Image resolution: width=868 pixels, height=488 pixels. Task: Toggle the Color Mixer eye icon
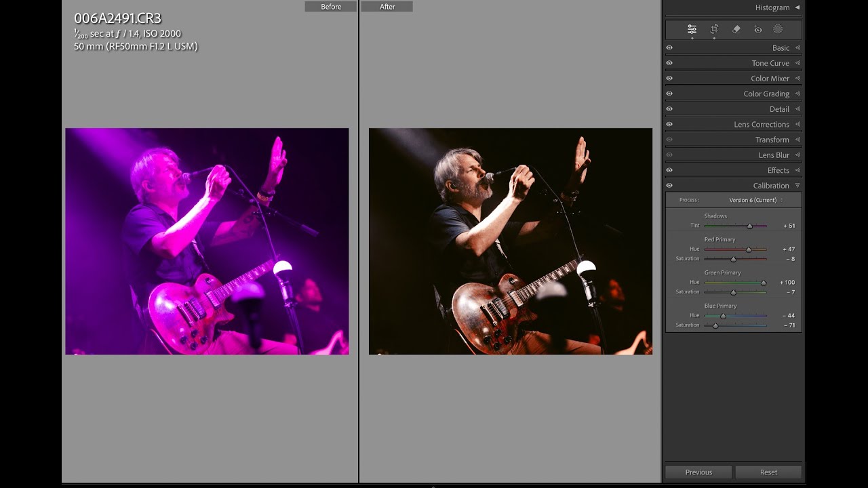coord(669,79)
